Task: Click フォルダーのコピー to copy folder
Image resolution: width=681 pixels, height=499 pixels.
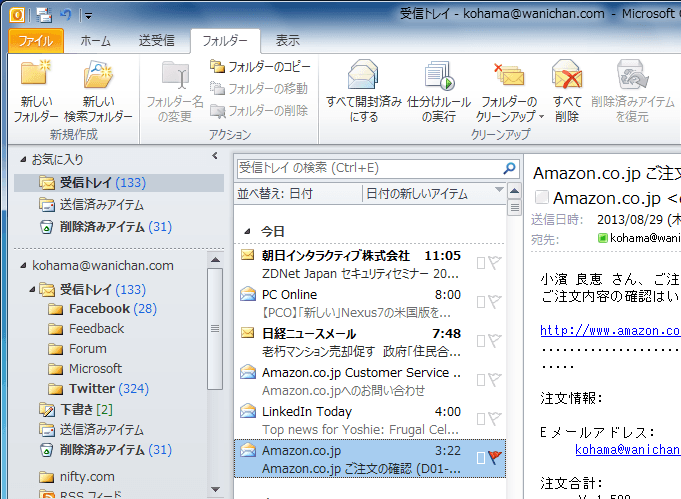Action: [260, 66]
